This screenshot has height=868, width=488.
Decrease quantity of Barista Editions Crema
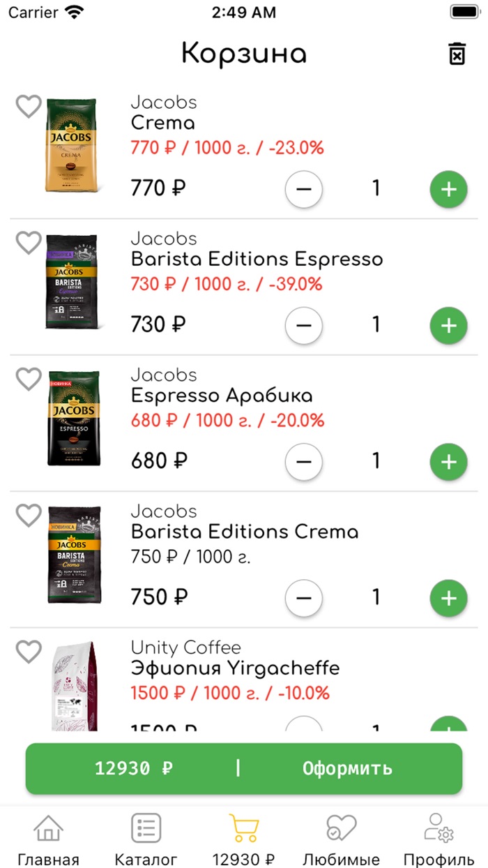(x=304, y=598)
